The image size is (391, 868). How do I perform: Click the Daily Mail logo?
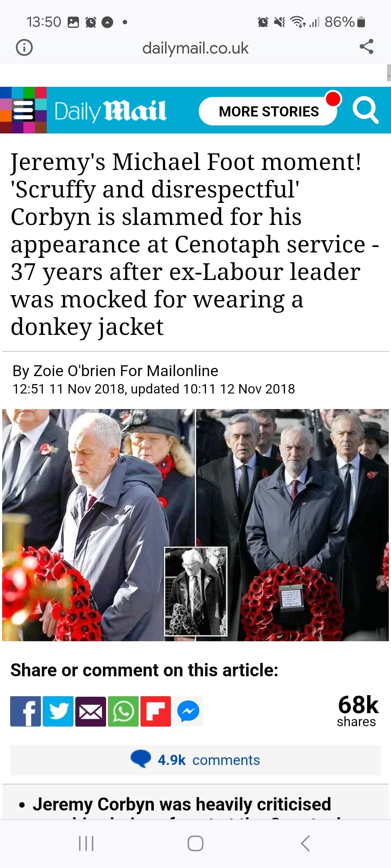(110, 111)
